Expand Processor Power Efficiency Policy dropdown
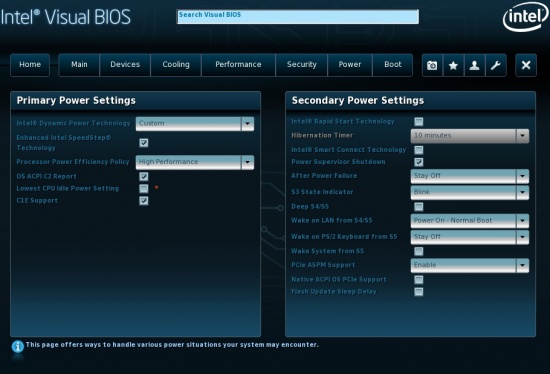Screen dimensions: 550x374 click(195, 162)
